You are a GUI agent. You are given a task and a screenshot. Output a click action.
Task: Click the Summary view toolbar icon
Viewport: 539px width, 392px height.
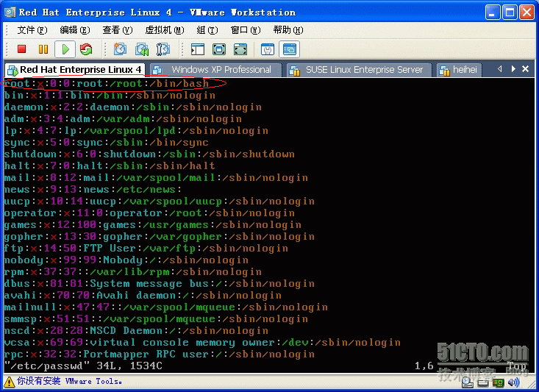(x=268, y=49)
